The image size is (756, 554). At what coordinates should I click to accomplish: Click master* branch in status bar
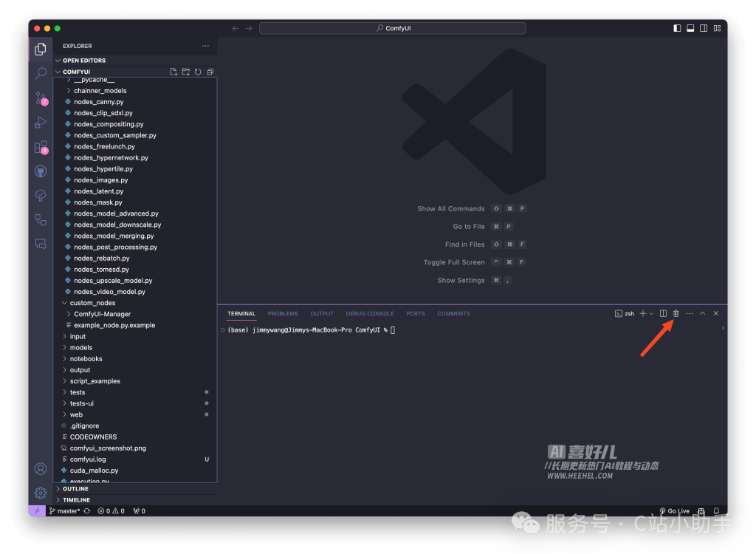point(65,511)
